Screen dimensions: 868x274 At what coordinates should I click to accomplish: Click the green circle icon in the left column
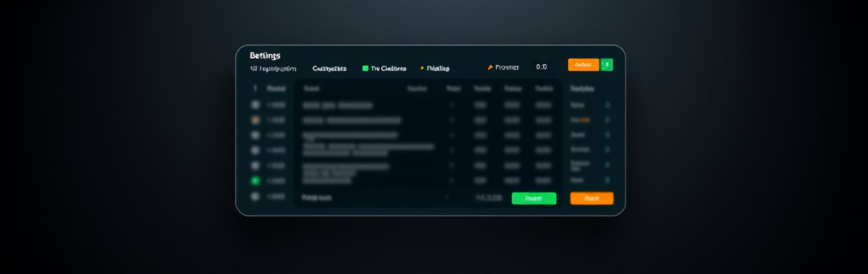(255, 181)
